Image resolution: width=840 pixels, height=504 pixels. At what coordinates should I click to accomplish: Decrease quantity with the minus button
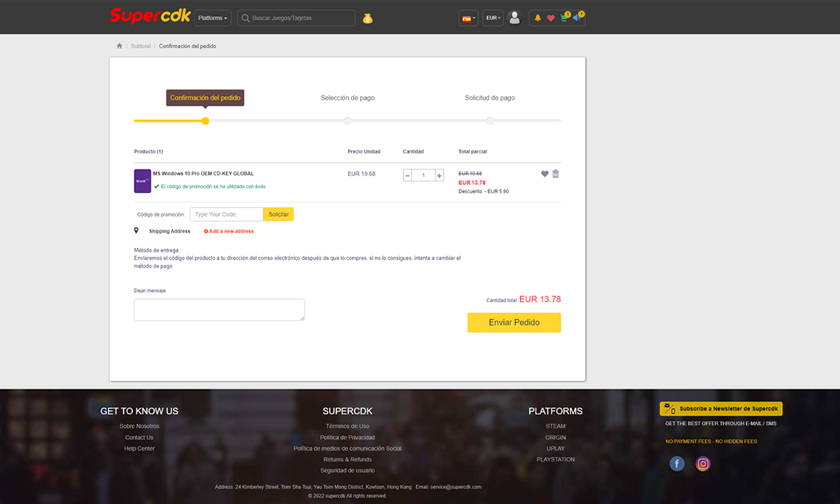(407, 175)
